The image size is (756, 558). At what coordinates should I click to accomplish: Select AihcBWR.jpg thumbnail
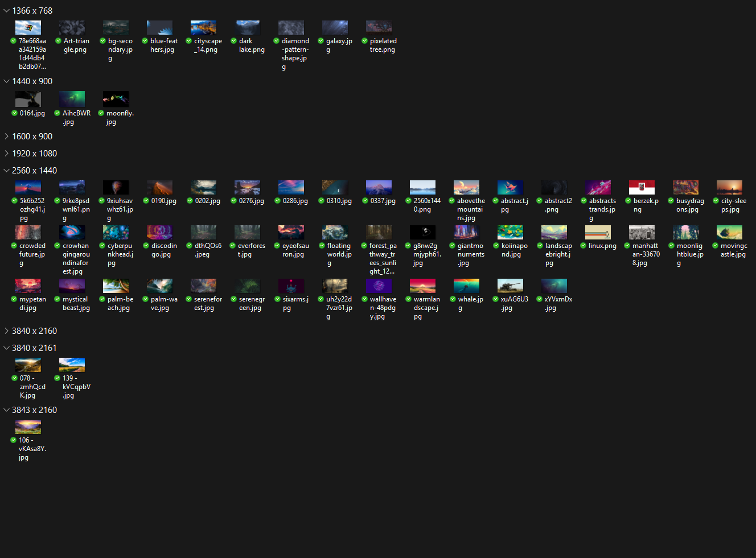pos(72,99)
